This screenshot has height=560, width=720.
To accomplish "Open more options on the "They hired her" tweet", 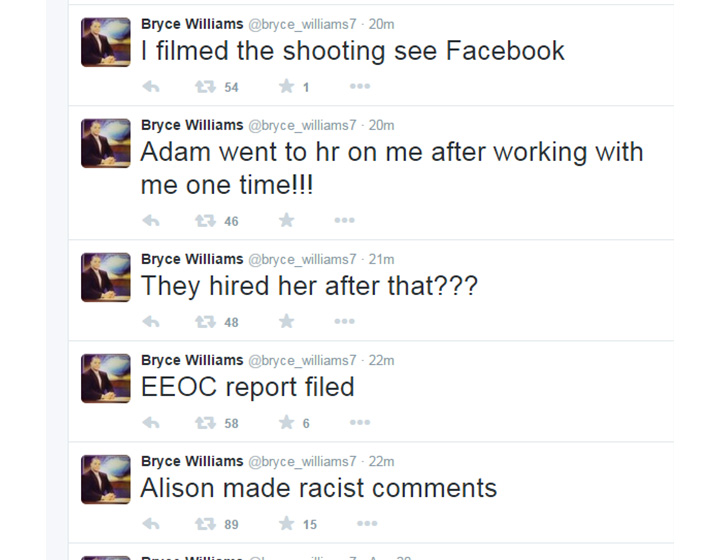I will pyautogui.click(x=344, y=321).
